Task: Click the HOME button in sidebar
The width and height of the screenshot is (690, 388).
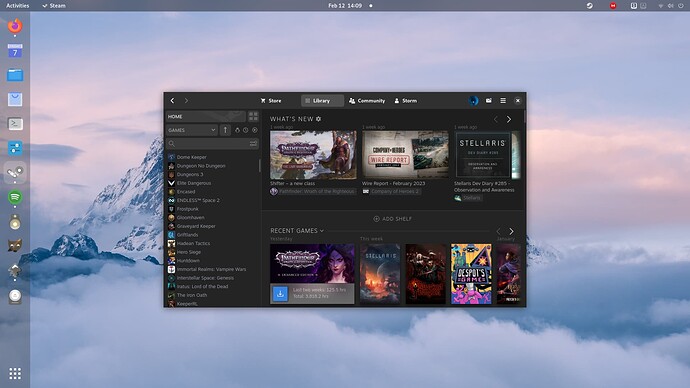Action: tap(206, 117)
